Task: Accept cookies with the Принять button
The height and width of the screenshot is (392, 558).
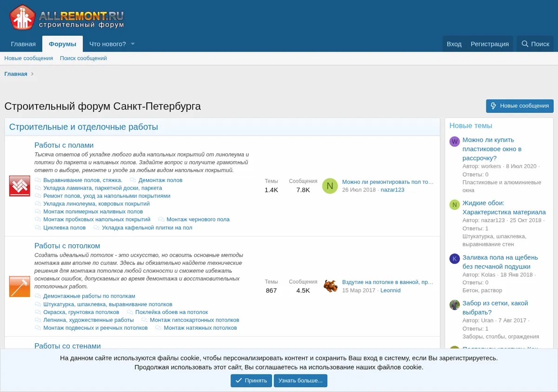Action: (x=251, y=380)
